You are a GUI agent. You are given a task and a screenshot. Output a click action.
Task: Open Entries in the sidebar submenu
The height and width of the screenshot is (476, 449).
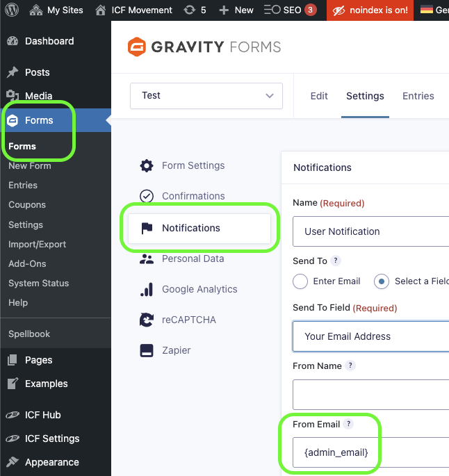pyautogui.click(x=23, y=185)
